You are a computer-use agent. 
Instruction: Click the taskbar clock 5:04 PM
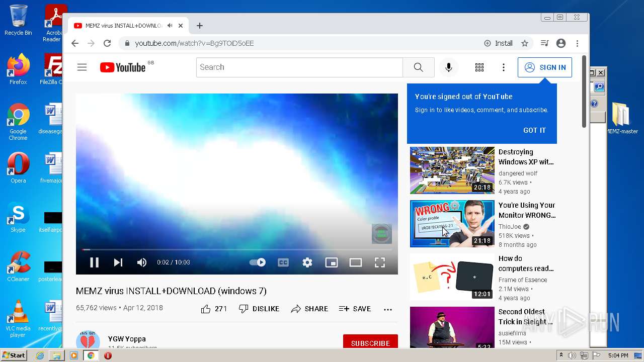point(618,355)
